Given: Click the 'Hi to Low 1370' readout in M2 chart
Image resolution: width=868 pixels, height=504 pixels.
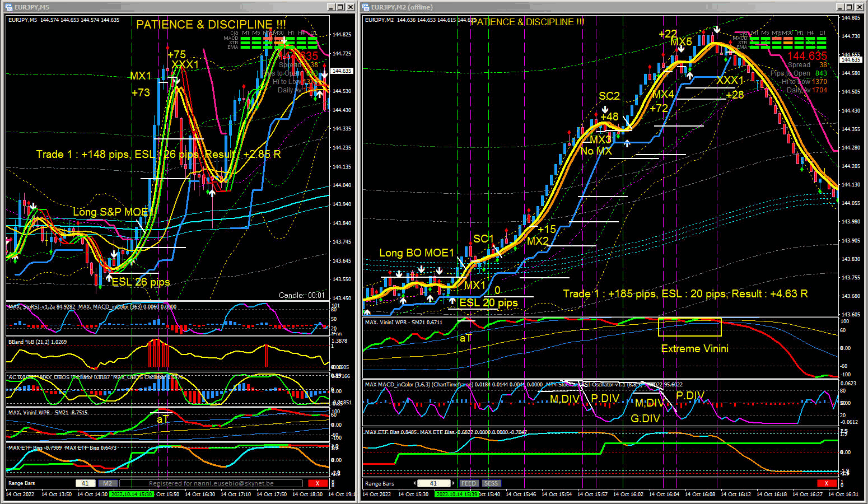Looking at the screenshot, I should (x=804, y=82).
